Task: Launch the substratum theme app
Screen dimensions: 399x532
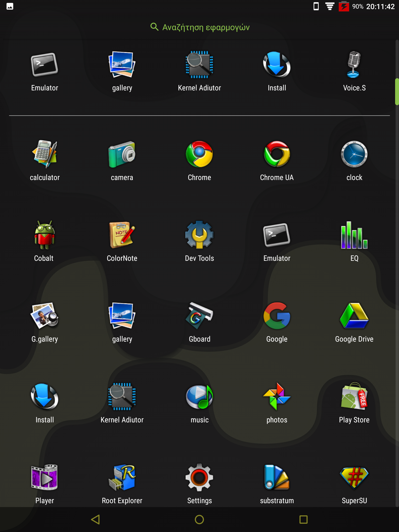Action: 277,484
